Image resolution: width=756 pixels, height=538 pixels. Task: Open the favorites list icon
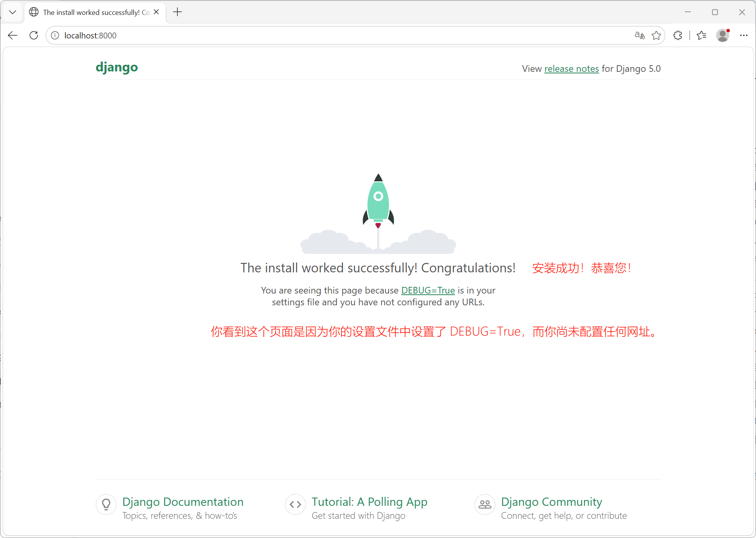tap(701, 35)
